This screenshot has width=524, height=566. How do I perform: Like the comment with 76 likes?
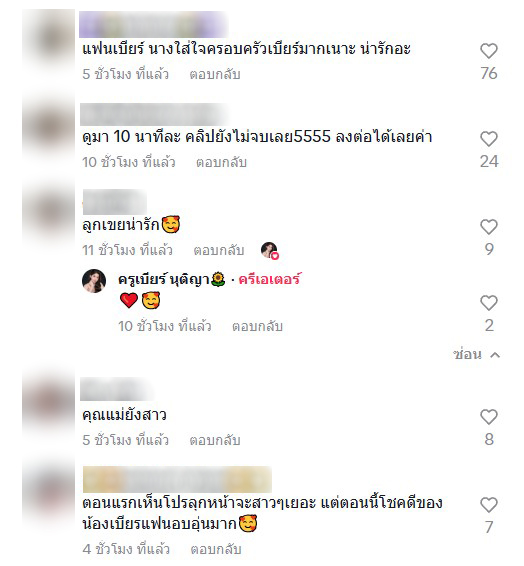pos(489,51)
